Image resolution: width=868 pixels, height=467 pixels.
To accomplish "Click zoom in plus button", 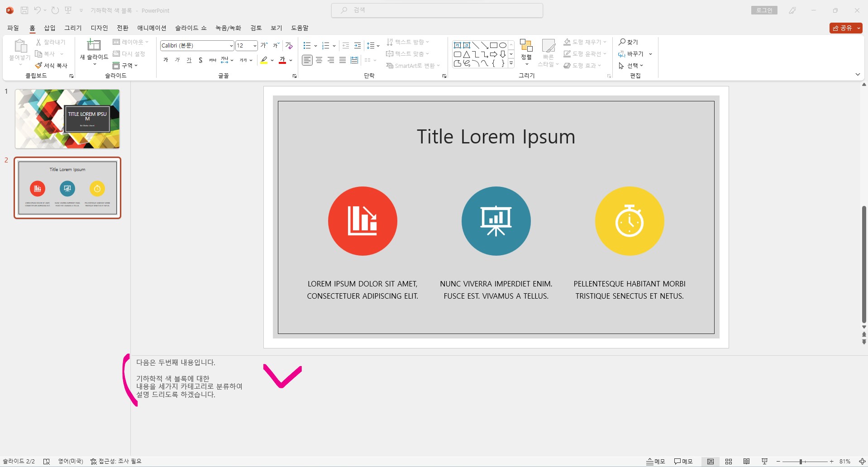I will [x=832, y=462].
